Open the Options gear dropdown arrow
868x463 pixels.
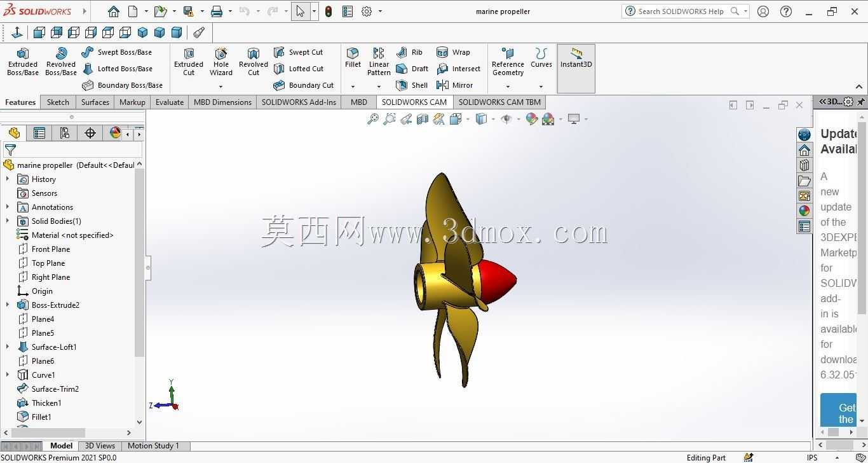pyautogui.click(x=381, y=11)
